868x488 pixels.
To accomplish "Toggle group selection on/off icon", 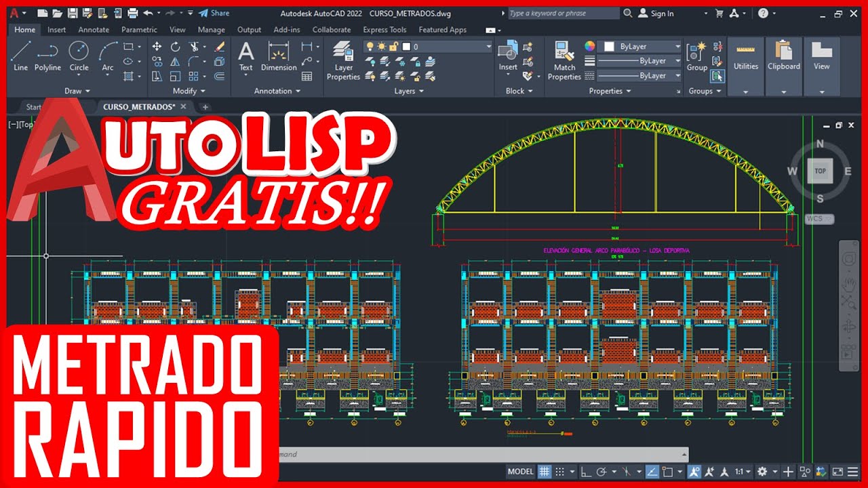I will [x=717, y=76].
